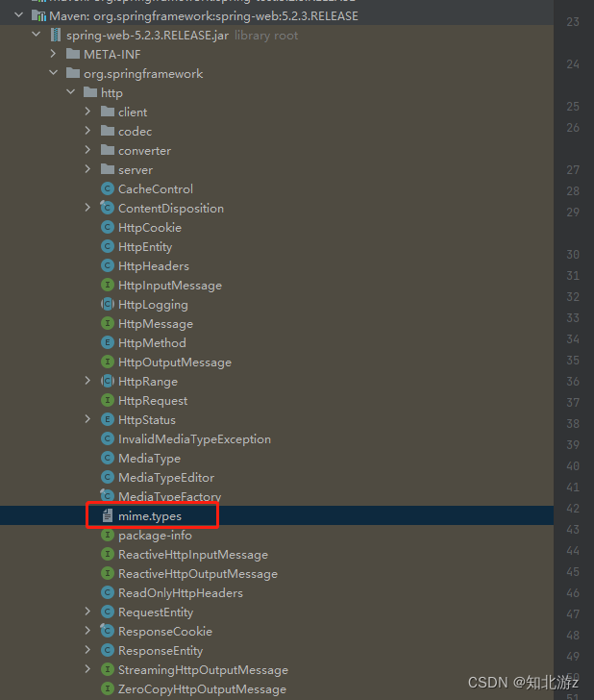
Task: Expand the converter folder
Action: pos(87,150)
